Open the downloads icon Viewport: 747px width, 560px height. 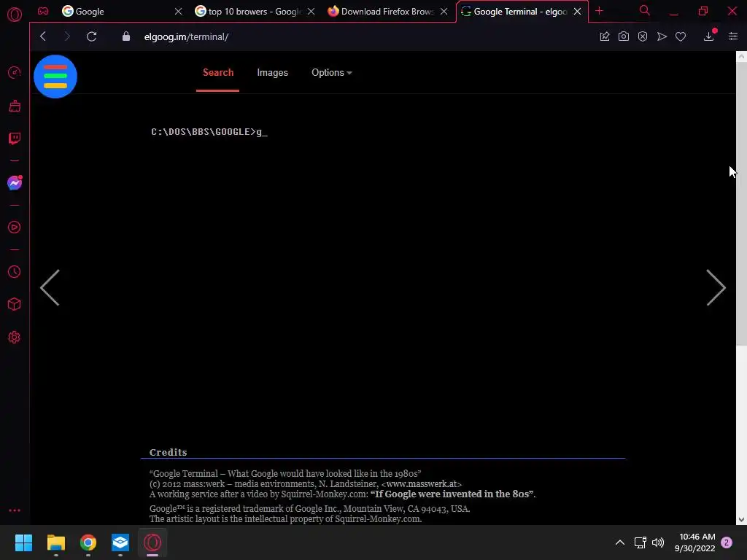click(x=709, y=36)
